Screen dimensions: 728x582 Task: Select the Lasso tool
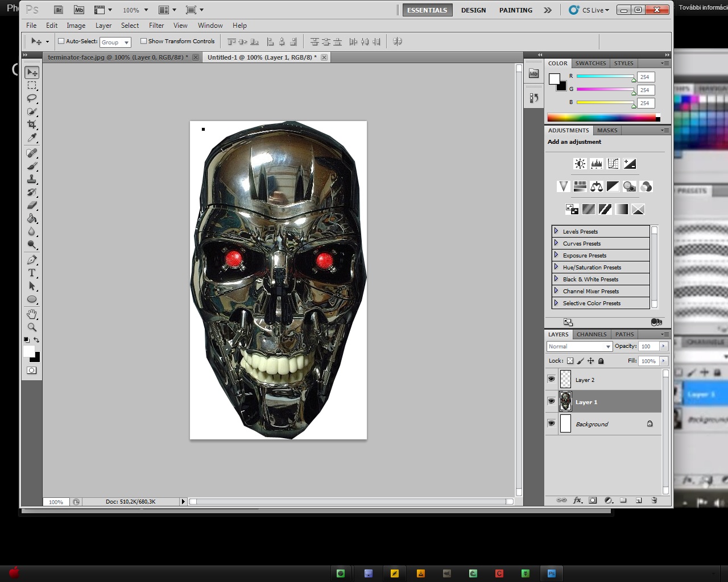click(x=32, y=98)
